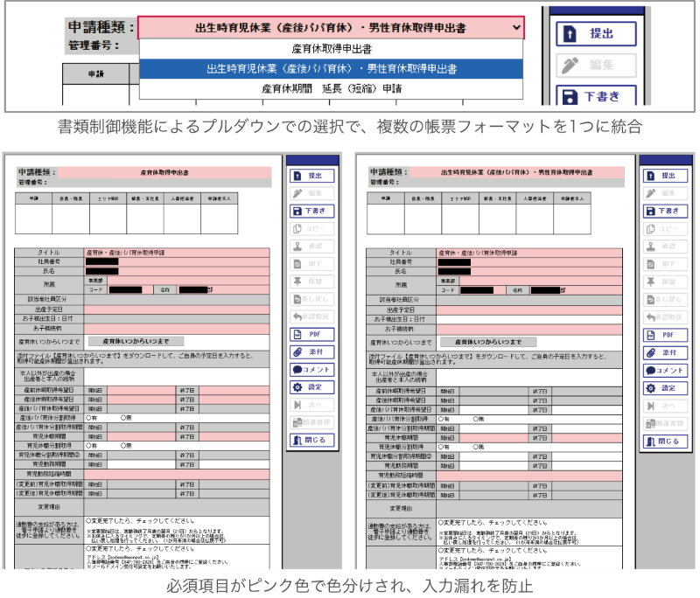
Task: Click the large 提出 submit button in top panel
Action: (596, 34)
